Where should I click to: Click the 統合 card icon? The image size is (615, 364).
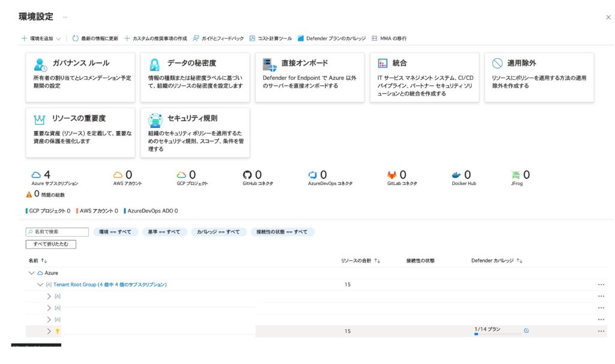[x=382, y=64]
